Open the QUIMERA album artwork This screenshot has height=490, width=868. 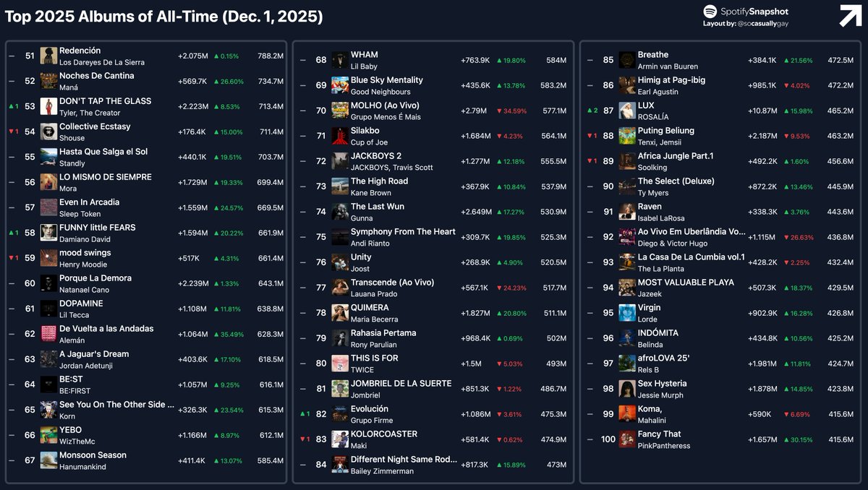(x=340, y=314)
